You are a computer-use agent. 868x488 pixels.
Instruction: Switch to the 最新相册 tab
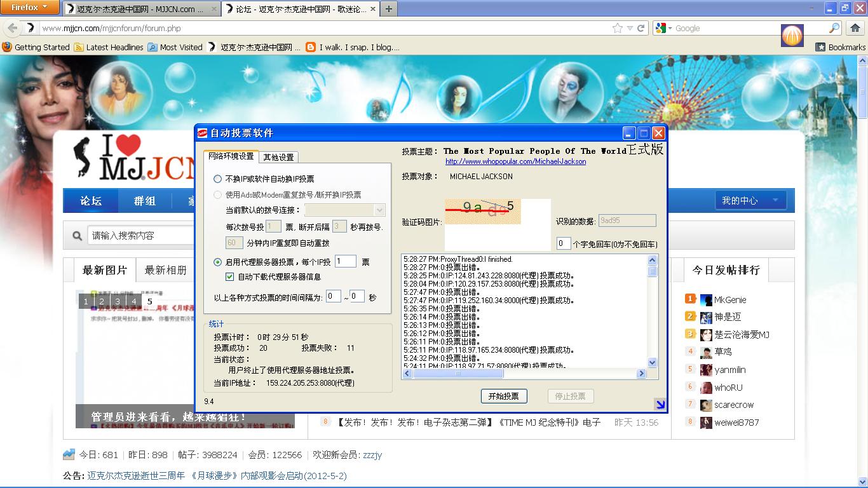pyautogui.click(x=165, y=270)
